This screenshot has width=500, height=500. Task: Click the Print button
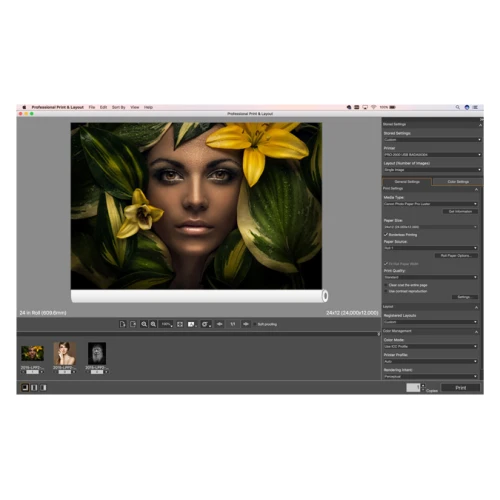point(460,388)
